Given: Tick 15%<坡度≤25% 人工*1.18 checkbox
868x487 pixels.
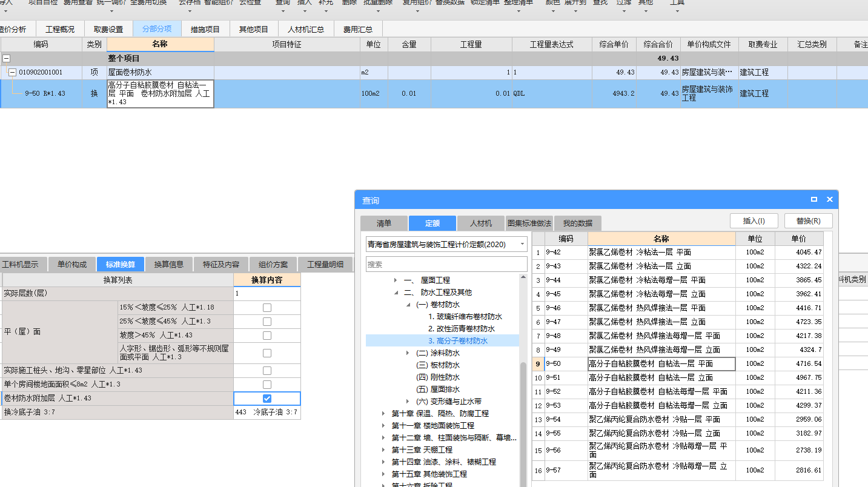Looking at the screenshot, I should click(267, 308).
